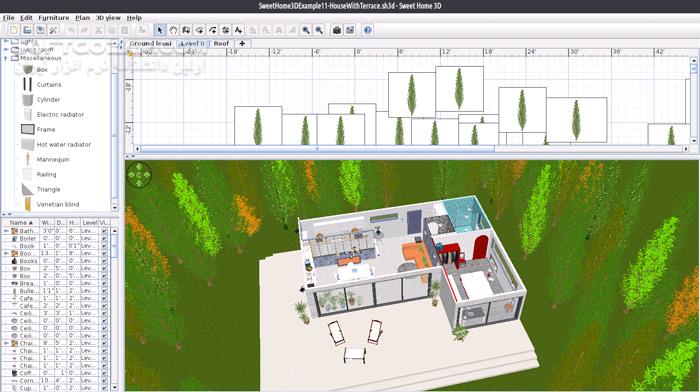Image resolution: width=700 pixels, height=392 pixels.
Task: Click the Save home toolbar icon
Action: pyautogui.click(x=40, y=30)
